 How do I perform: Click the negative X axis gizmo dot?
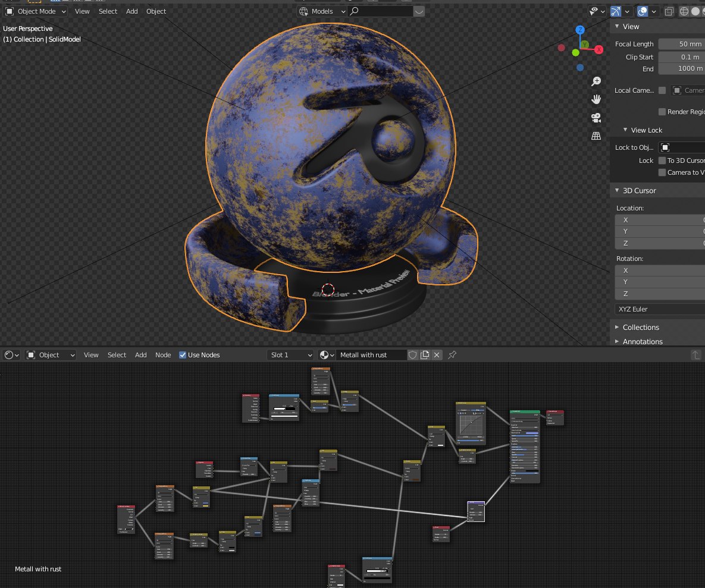(561, 48)
